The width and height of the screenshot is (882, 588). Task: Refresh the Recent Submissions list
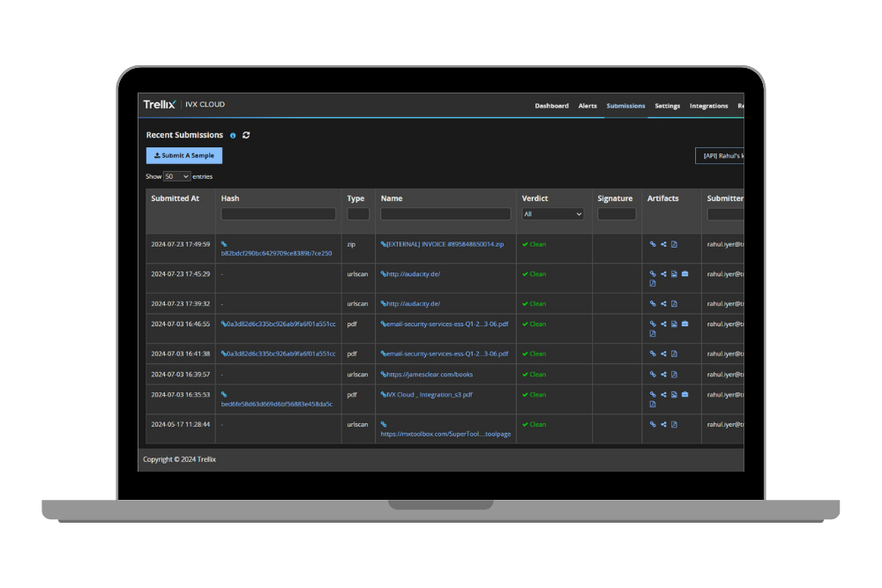246,135
